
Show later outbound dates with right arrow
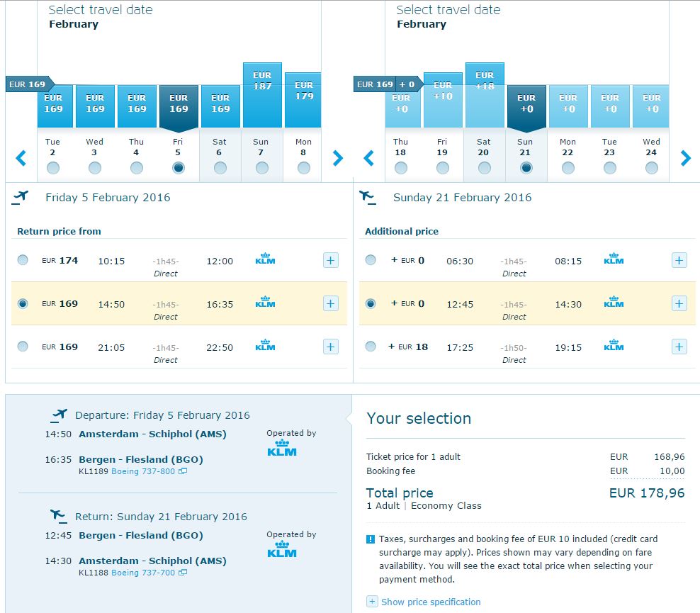338,158
